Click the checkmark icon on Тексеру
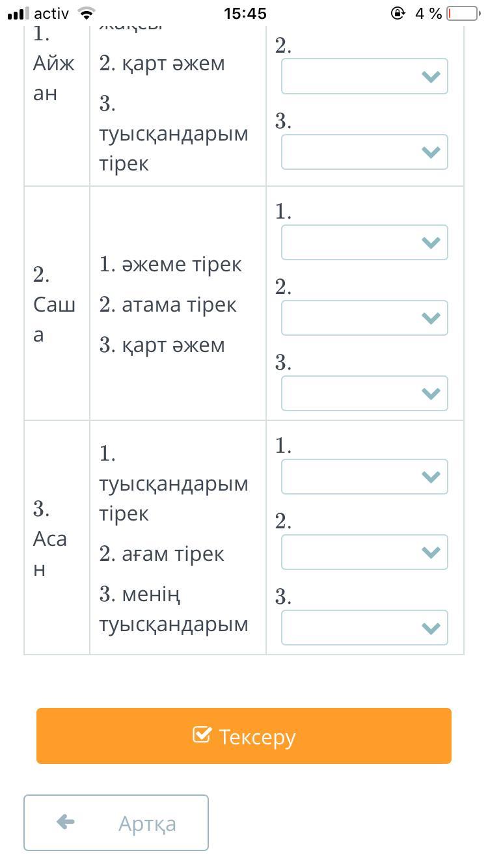The height and width of the screenshot is (868, 488). coord(202,735)
